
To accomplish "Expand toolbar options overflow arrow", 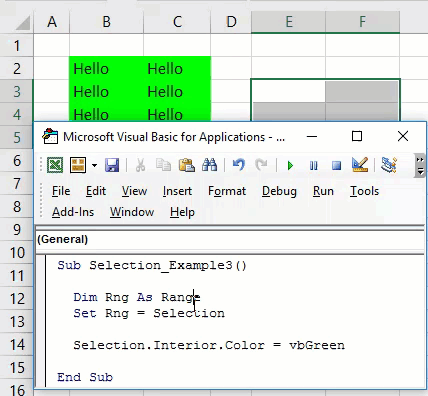I will click(420, 166).
